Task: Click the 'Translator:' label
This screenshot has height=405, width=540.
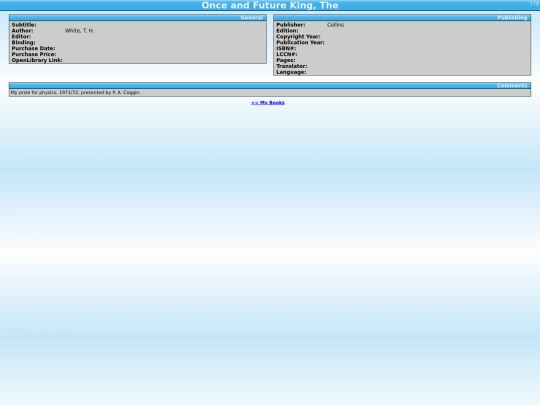Action: [x=292, y=66]
